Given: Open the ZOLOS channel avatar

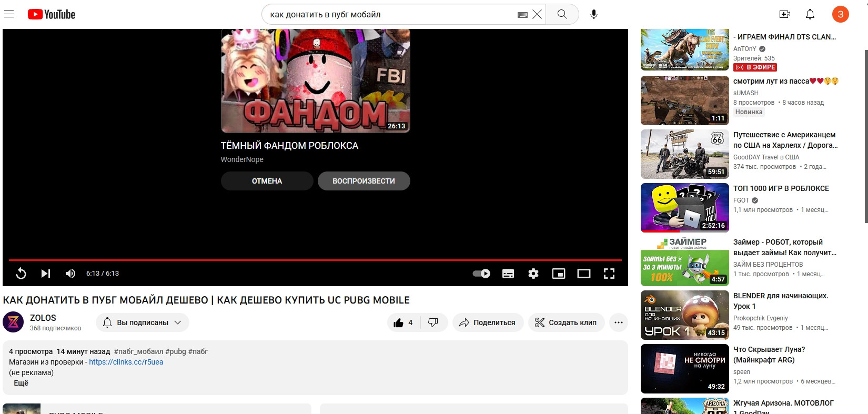Looking at the screenshot, I should [13, 322].
